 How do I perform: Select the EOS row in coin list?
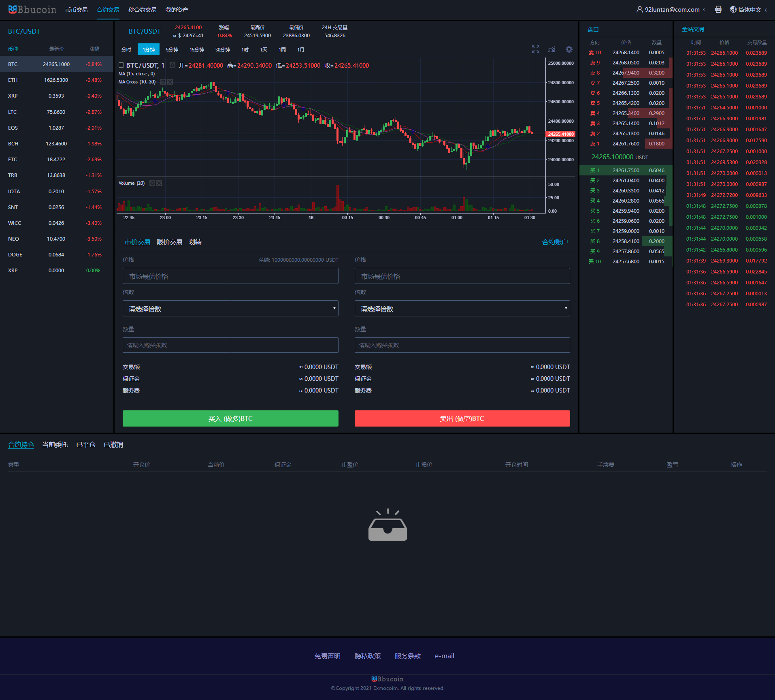pyautogui.click(x=57, y=128)
